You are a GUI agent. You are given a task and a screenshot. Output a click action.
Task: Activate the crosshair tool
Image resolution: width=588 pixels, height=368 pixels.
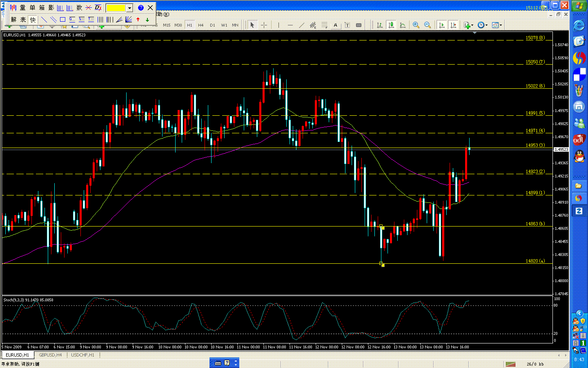(264, 25)
